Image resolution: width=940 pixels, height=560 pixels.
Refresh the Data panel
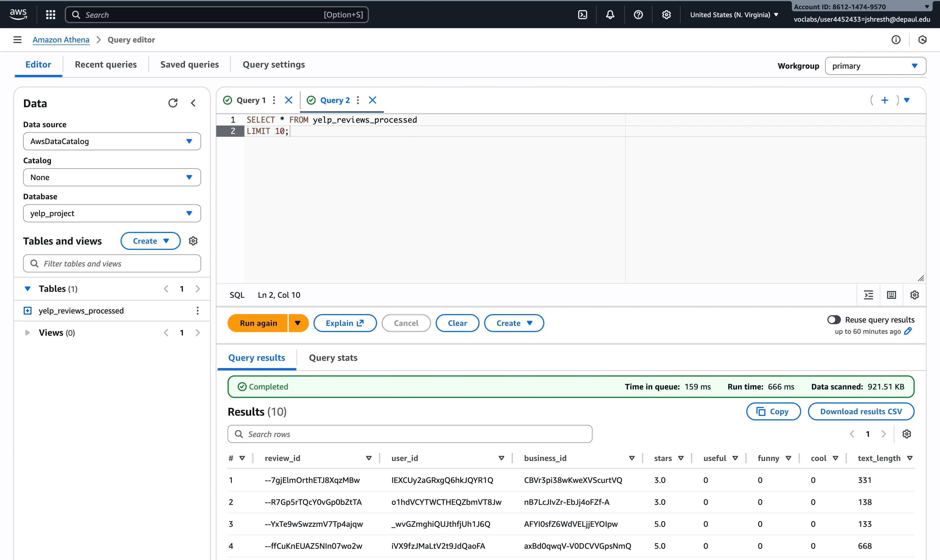[173, 103]
